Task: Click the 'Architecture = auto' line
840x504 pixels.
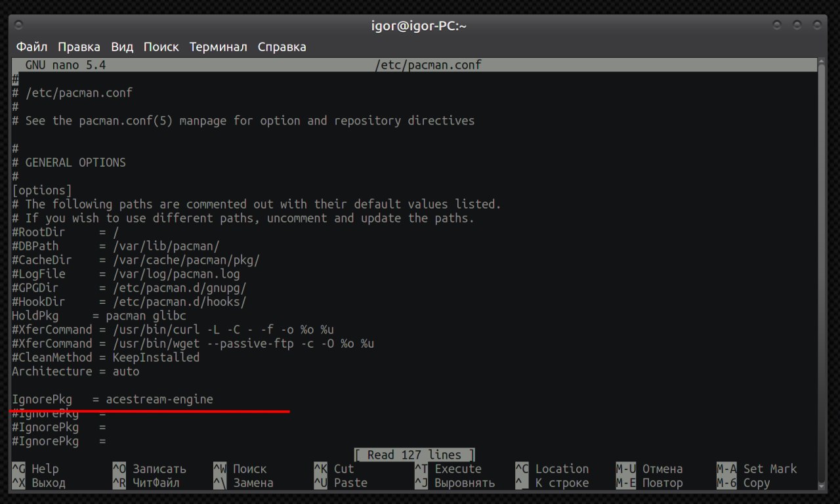Action: (75, 371)
